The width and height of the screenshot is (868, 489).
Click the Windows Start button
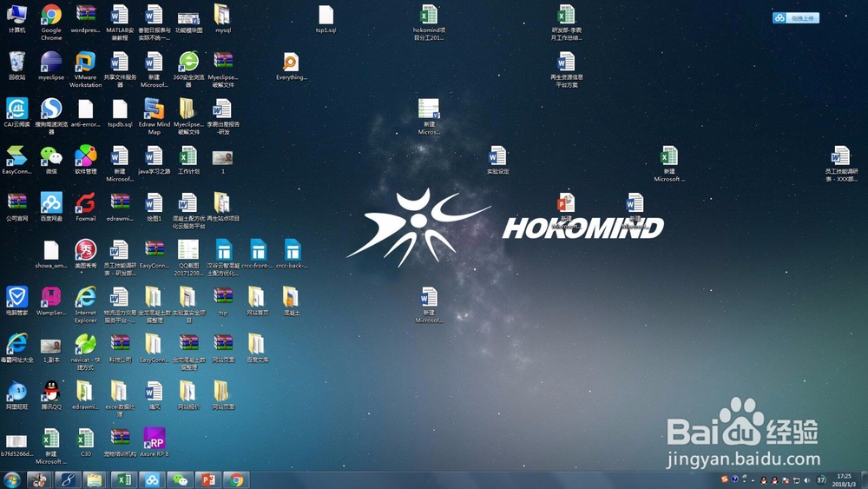(11, 479)
